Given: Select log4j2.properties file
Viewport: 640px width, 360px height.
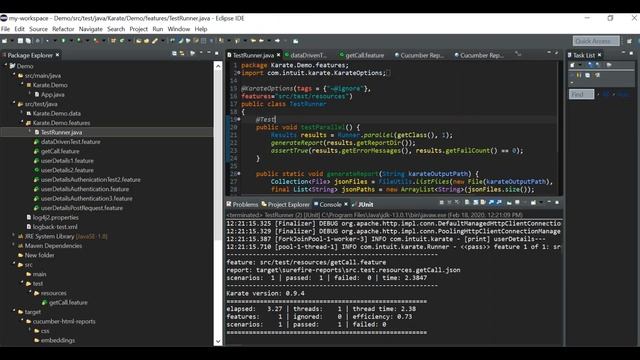Looking at the screenshot, I should pos(56,218).
